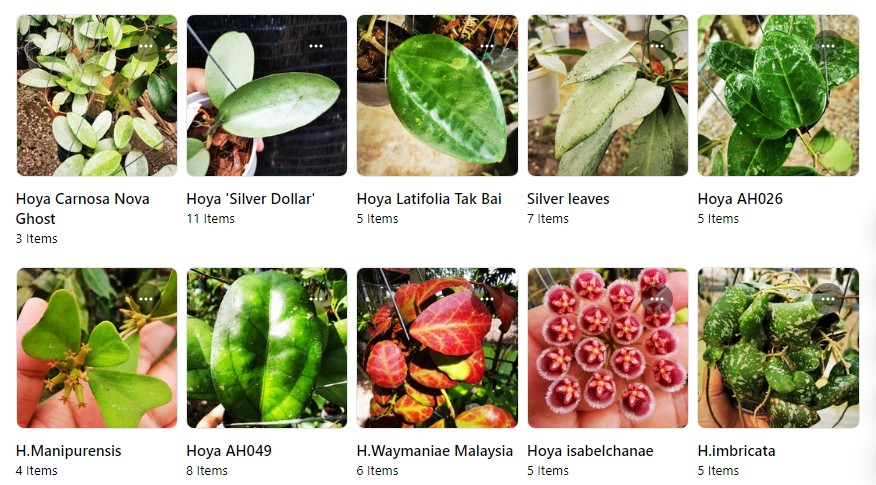
Task: Open three-dot menu on Hoya AH026 album
Action: (828, 46)
